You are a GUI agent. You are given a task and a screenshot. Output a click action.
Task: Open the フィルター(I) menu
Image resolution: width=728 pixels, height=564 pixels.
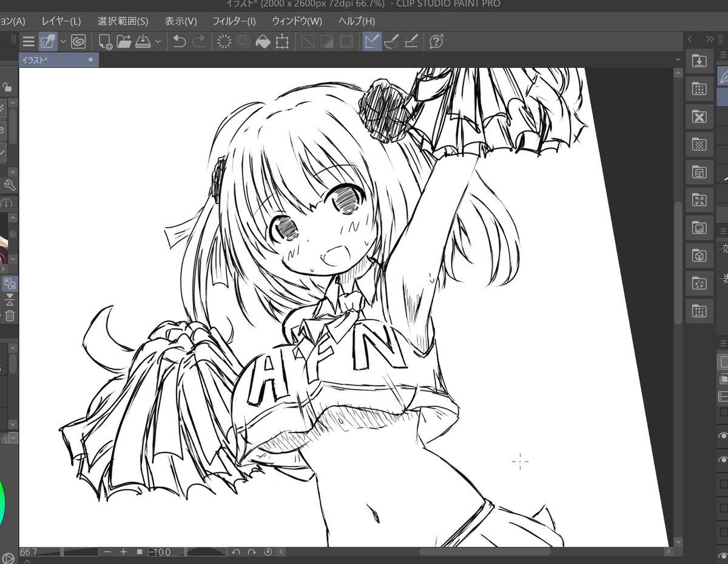[234, 21]
